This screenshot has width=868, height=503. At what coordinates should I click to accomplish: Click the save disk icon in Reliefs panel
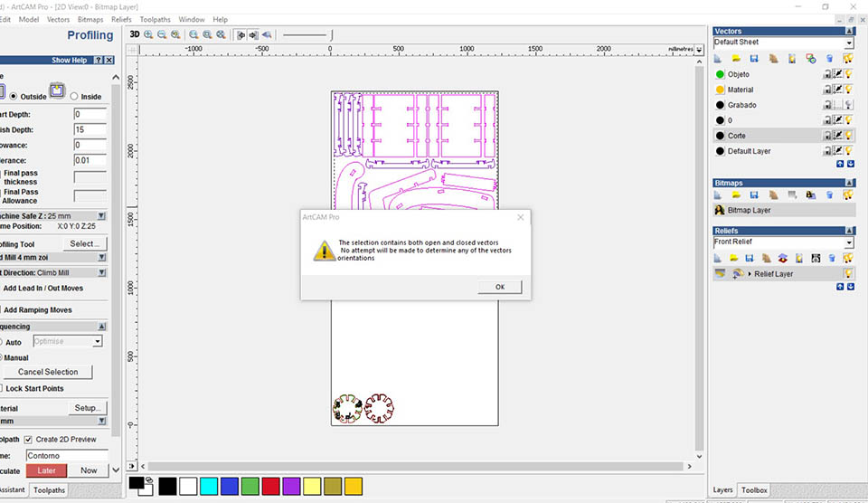pyautogui.click(x=750, y=258)
